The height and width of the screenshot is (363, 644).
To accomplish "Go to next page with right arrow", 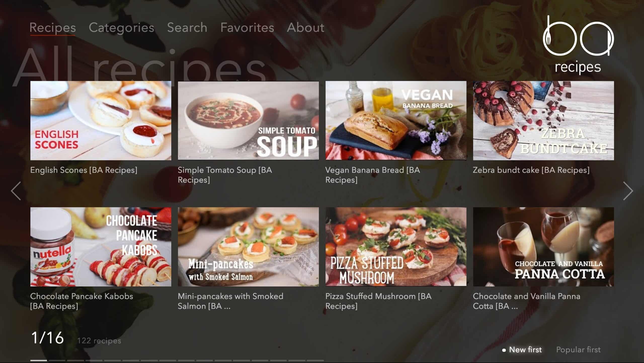I will (628, 191).
